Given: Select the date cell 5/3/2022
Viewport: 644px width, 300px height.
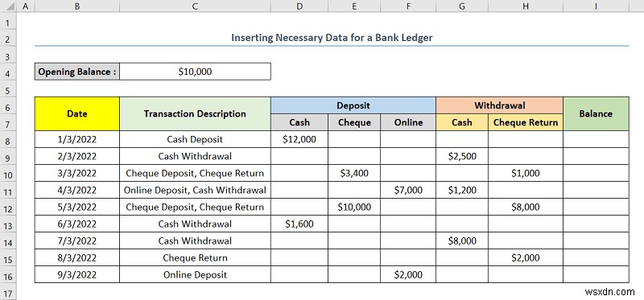Looking at the screenshot, I should [x=77, y=207].
